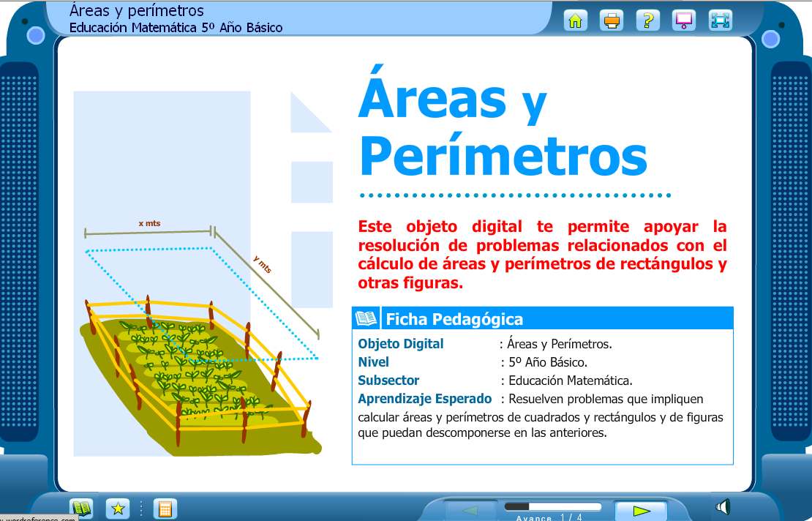
Task: Switch to full screen mode
Action: 721,20
